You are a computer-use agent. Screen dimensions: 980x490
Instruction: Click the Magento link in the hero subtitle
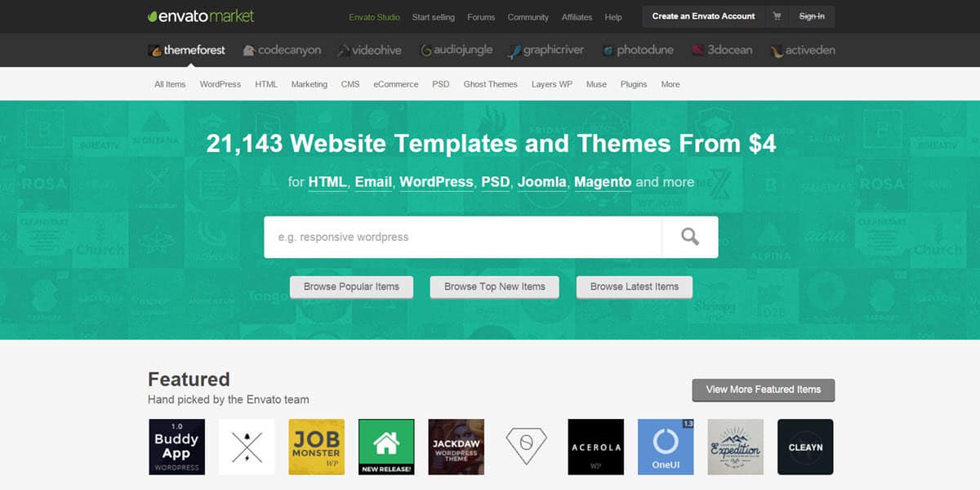[603, 182]
